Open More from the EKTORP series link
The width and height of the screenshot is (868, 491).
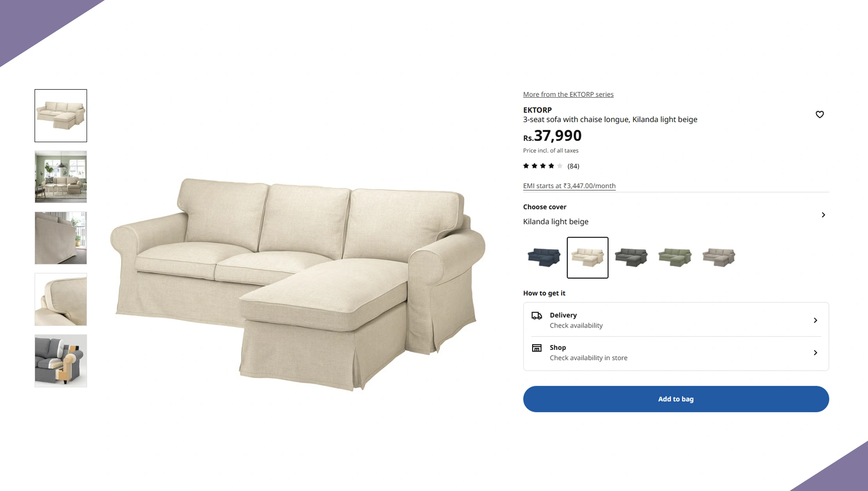[568, 94]
